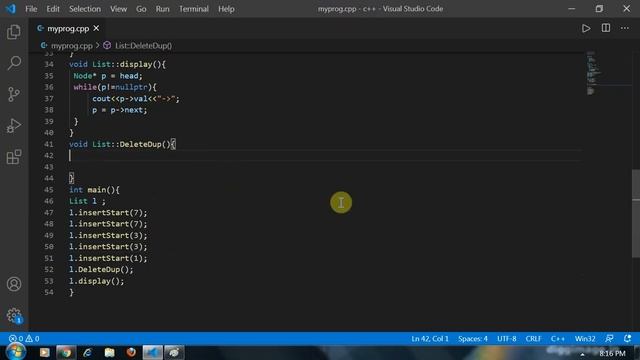
Task: Open the Edit menu
Action: (53, 9)
